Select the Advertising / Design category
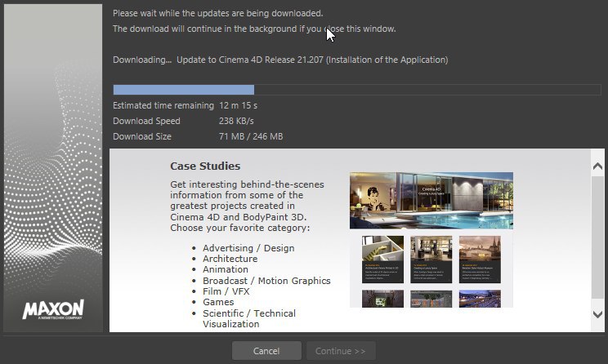Viewport: 608px width, 364px height. click(x=248, y=248)
